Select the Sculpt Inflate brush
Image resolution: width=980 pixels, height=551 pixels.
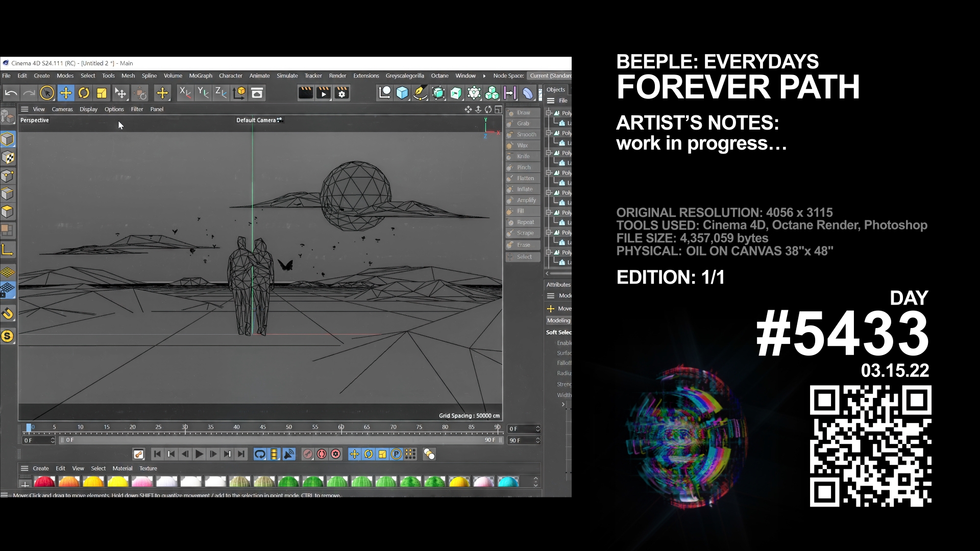pos(523,189)
